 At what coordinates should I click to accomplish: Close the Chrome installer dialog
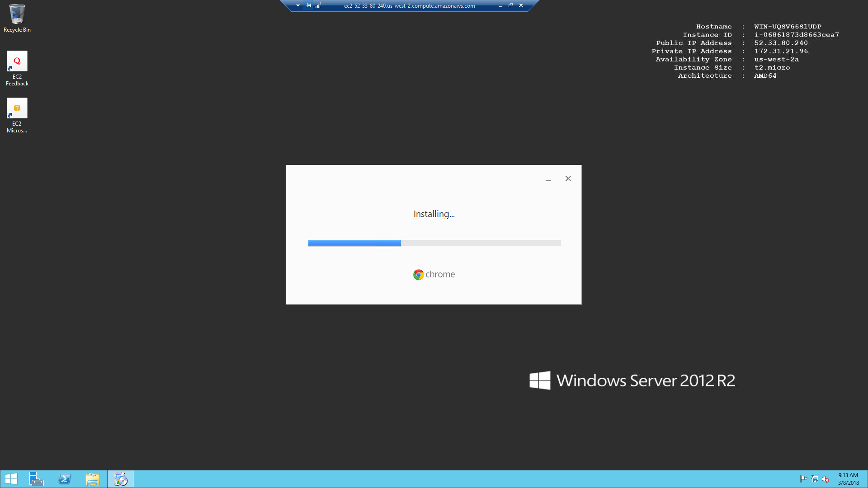coord(568,178)
